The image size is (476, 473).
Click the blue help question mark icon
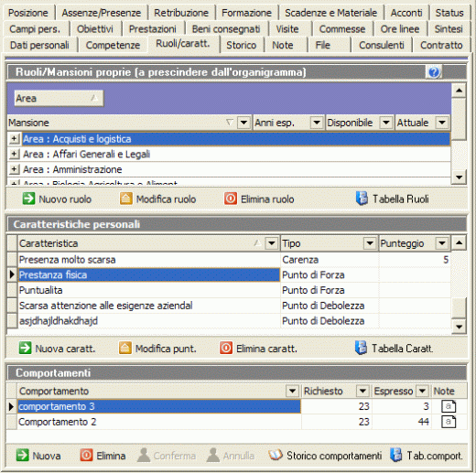[434, 72]
